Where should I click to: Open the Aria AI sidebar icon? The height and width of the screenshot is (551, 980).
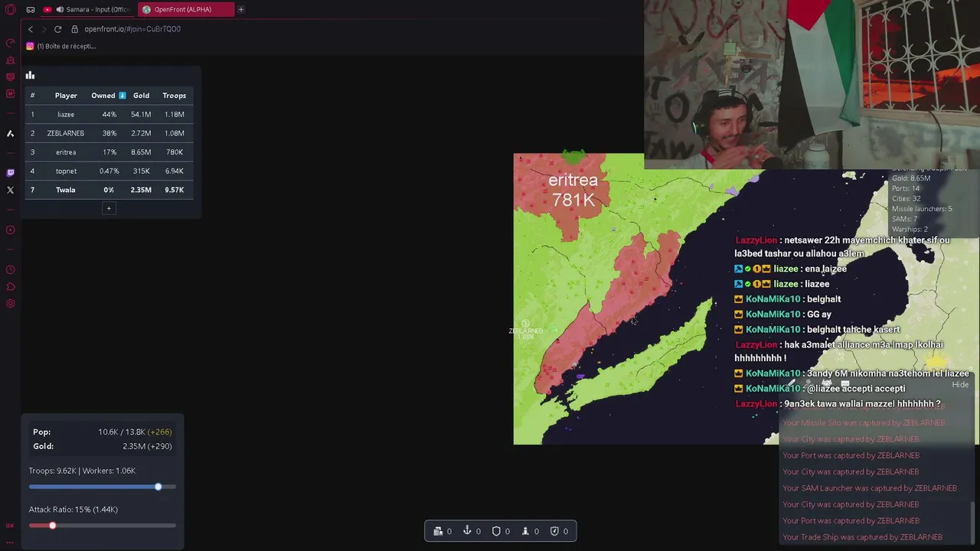10,133
